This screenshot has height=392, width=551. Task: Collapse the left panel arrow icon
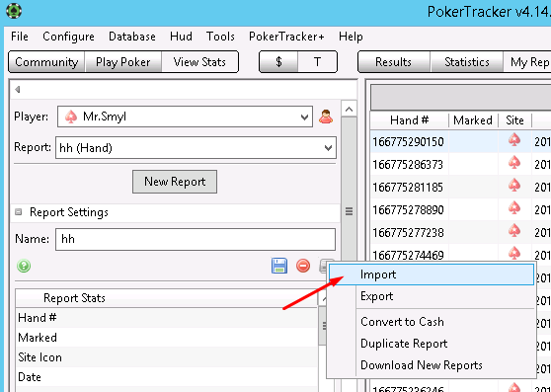[17, 90]
